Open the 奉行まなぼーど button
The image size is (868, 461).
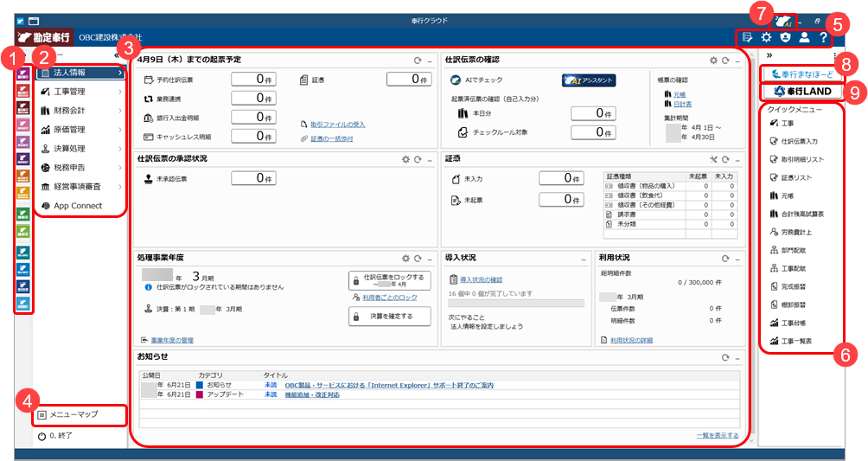[801, 74]
